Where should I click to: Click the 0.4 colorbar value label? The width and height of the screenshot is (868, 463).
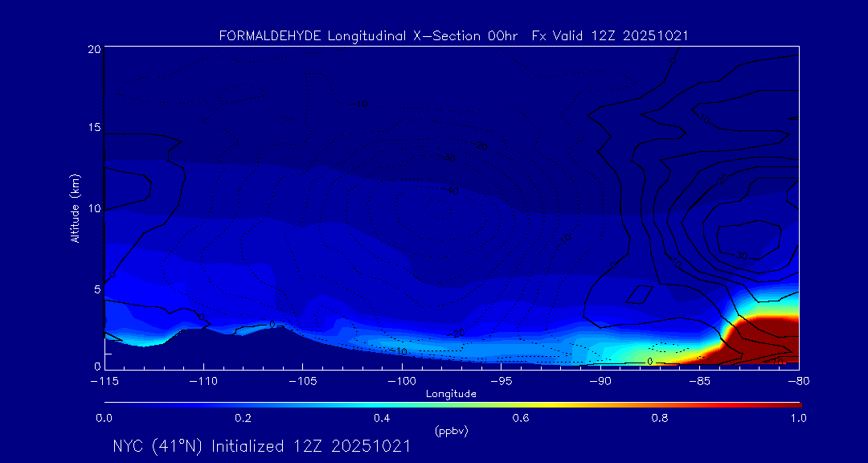click(x=382, y=418)
